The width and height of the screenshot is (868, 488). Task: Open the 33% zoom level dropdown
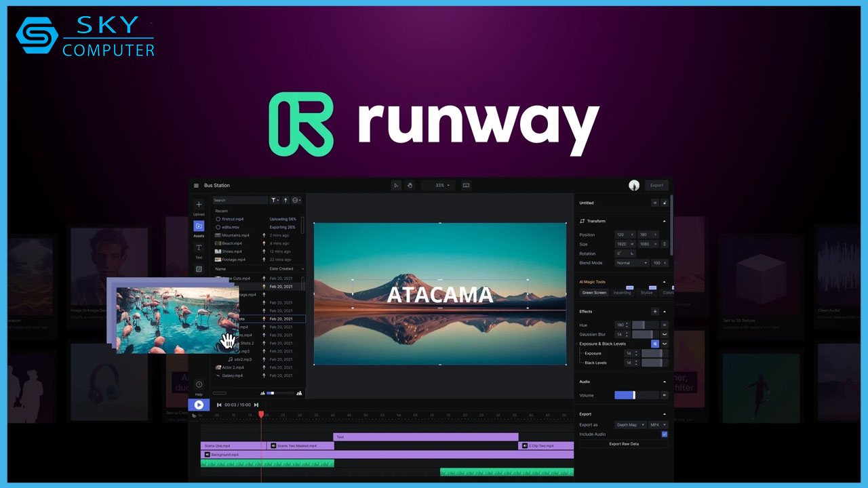[439, 185]
